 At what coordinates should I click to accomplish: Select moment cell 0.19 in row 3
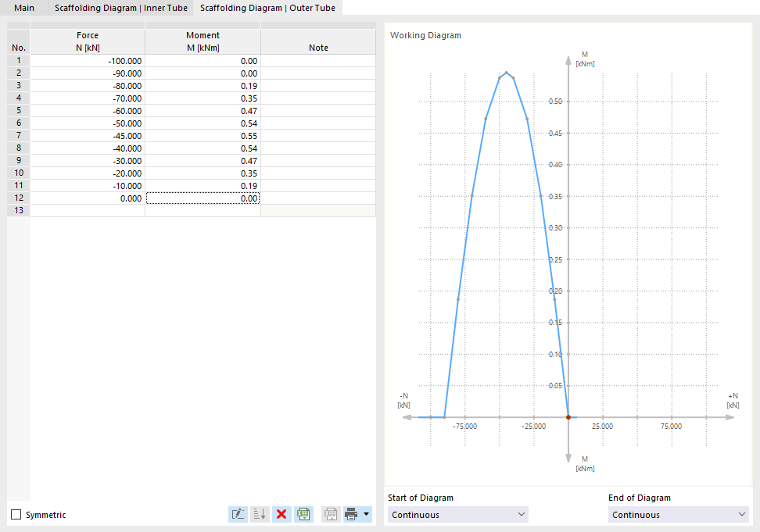coord(203,86)
